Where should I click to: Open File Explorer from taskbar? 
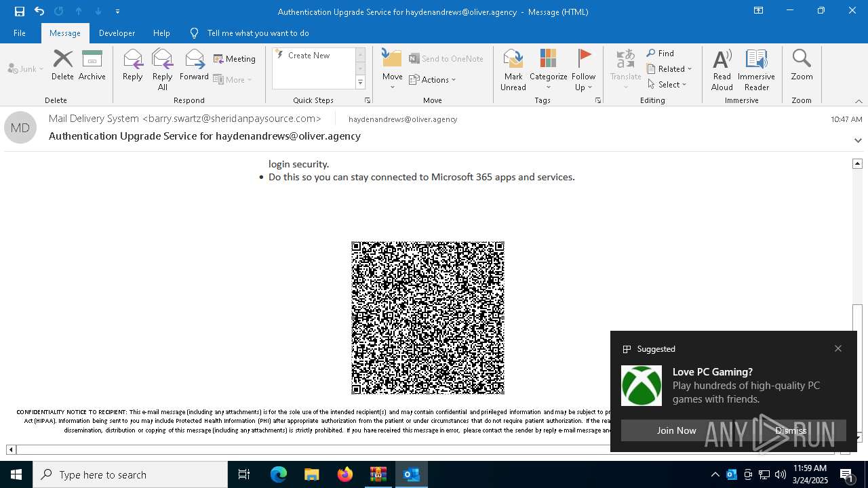311,474
